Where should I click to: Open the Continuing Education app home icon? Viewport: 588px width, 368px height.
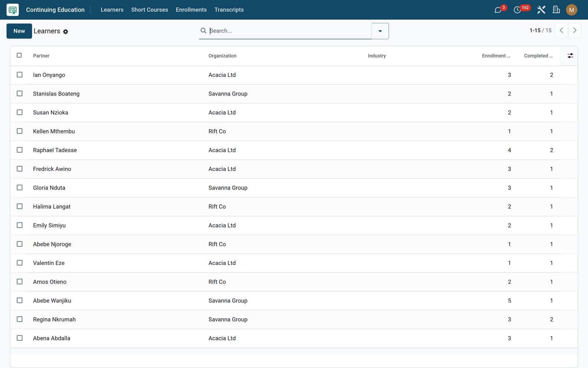point(12,10)
